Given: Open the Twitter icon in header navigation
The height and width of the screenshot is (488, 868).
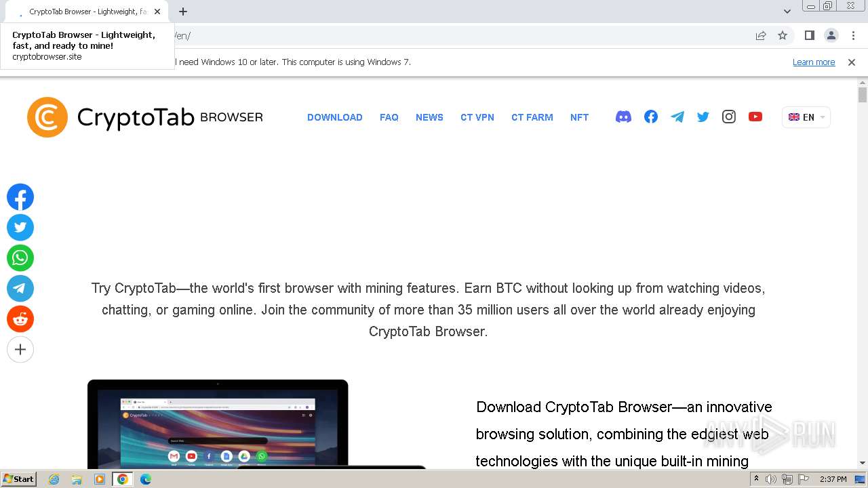Looking at the screenshot, I should [703, 117].
